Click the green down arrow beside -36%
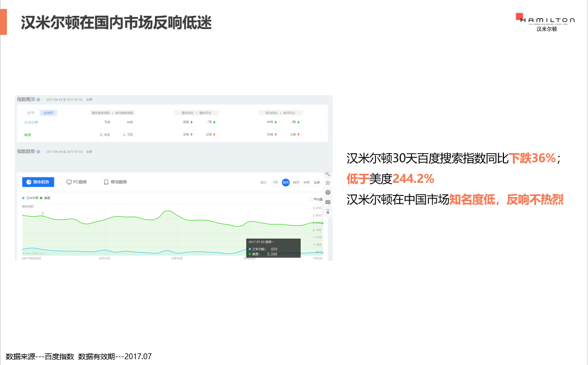 pyautogui.click(x=191, y=122)
